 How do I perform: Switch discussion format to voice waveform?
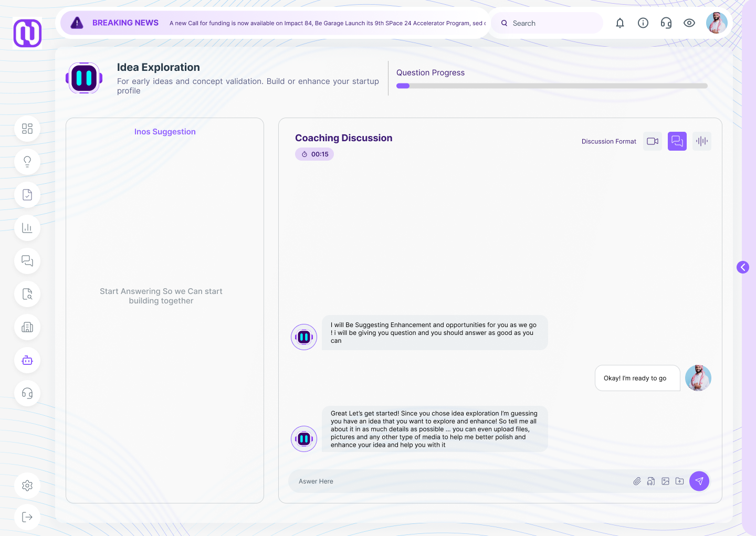pos(702,141)
